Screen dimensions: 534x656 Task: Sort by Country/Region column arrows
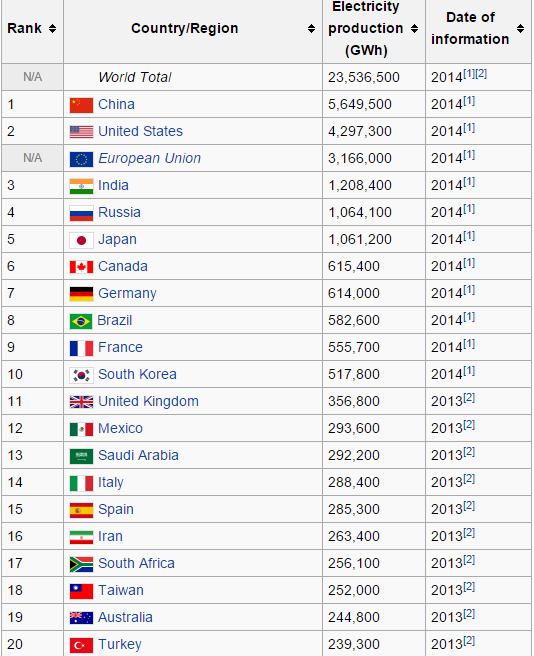click(311, 28)
